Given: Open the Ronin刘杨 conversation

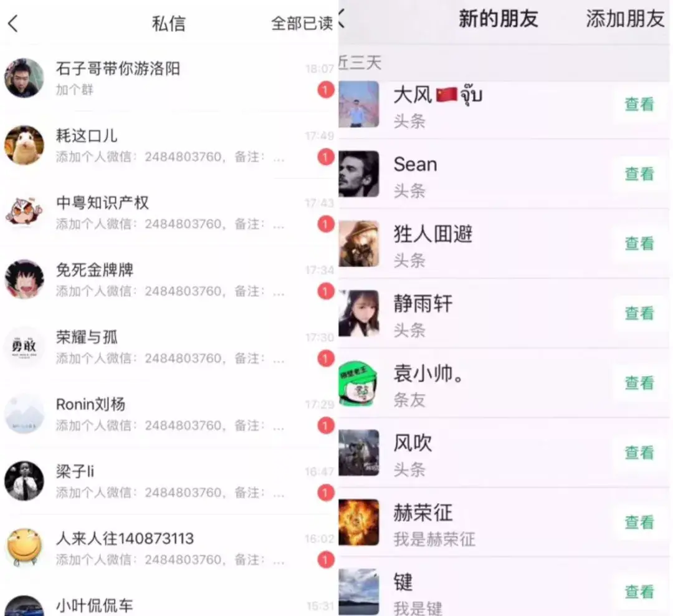Looking at the screenshot, I should coord(169,414).
